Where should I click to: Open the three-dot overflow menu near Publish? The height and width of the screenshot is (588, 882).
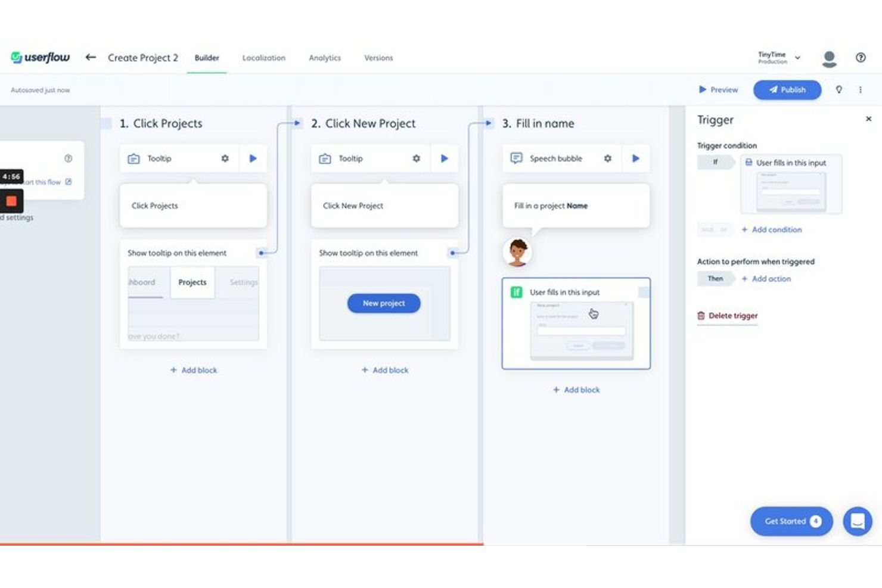point(861,89)
